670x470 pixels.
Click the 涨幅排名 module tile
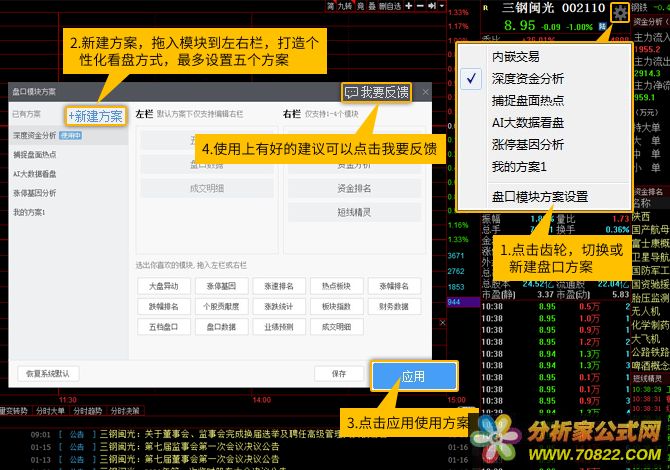(x=394, y=286)
